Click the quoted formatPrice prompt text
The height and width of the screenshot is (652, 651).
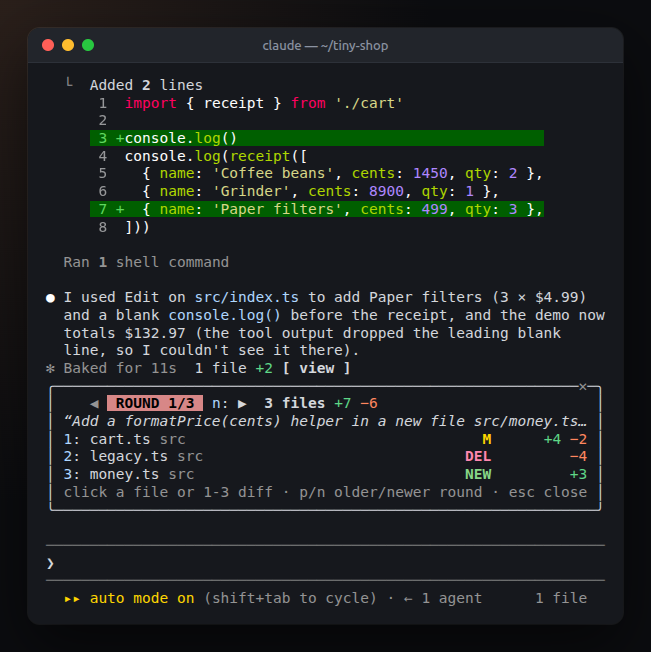(x=325, y=421)
